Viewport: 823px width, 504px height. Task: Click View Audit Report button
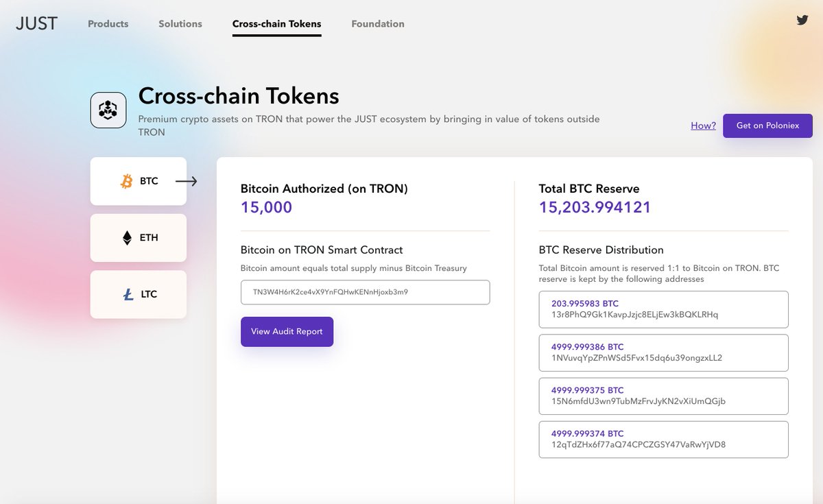pyautogui.click(x=287, y=331)
